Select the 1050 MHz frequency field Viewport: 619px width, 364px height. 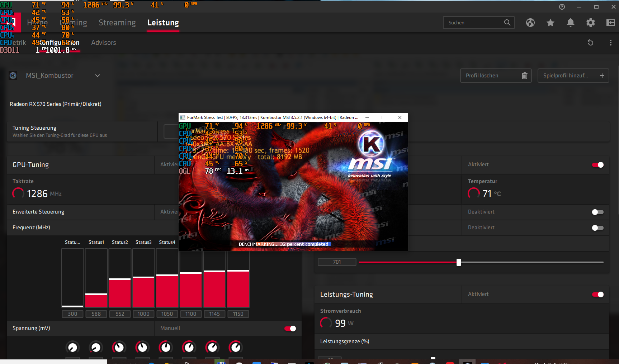(x=167, y=314)
